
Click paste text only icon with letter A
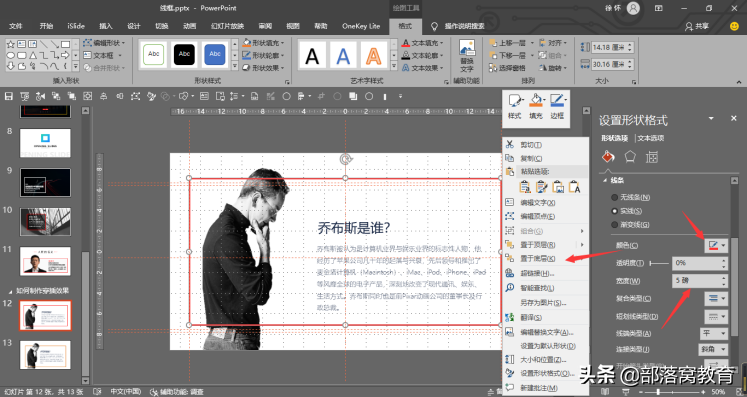575,187
